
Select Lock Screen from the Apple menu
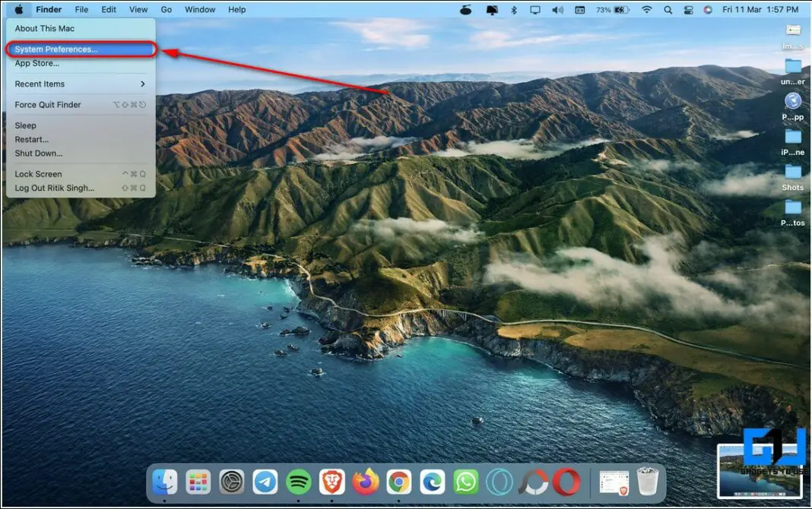(38, 173)
